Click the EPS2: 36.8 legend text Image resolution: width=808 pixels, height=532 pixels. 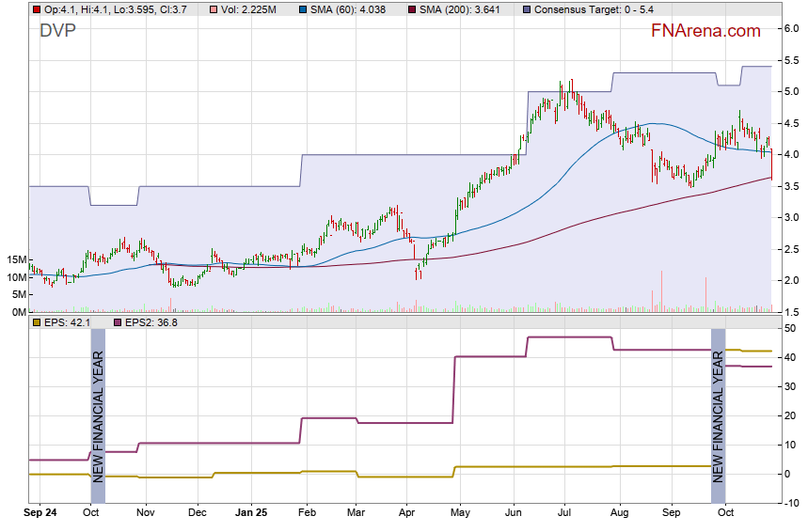152,322
